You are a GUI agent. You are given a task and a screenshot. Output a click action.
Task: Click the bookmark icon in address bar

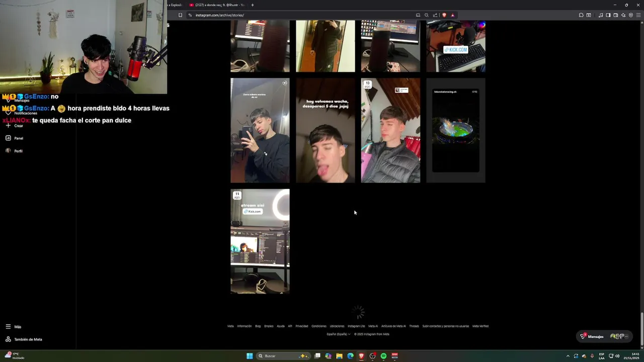[180, 15]
